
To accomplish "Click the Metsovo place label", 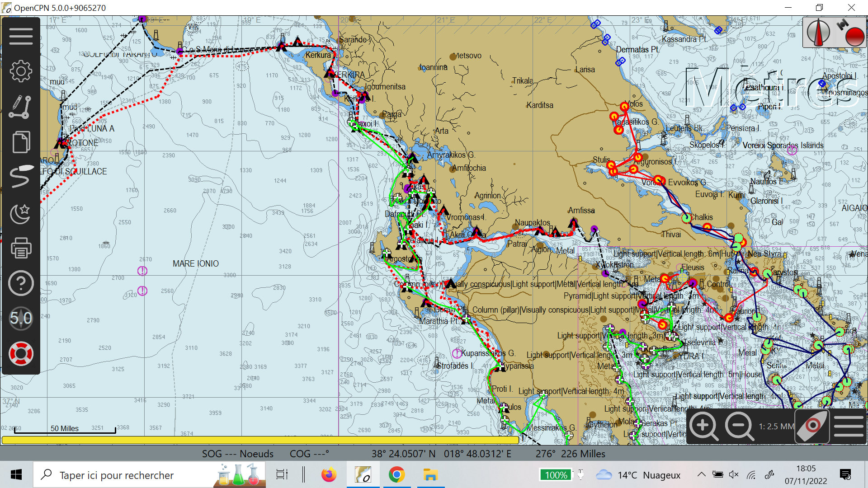I will point(467,56).
